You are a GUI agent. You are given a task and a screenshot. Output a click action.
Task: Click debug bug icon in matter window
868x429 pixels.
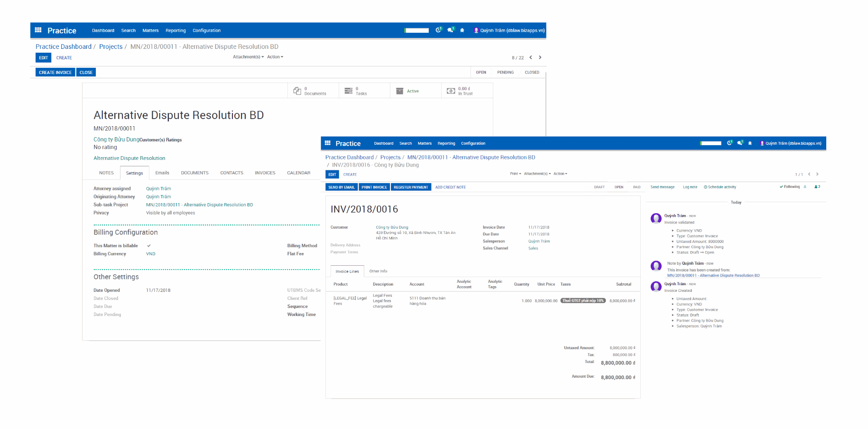pyautogui.click(x=462, y=30)
